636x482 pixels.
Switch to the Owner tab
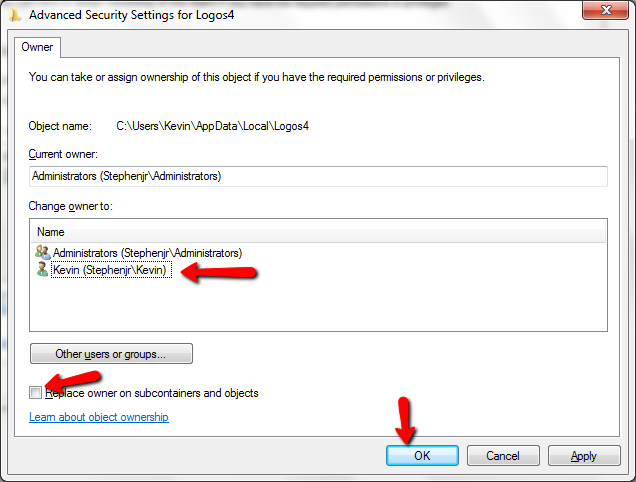click(37, 47)
